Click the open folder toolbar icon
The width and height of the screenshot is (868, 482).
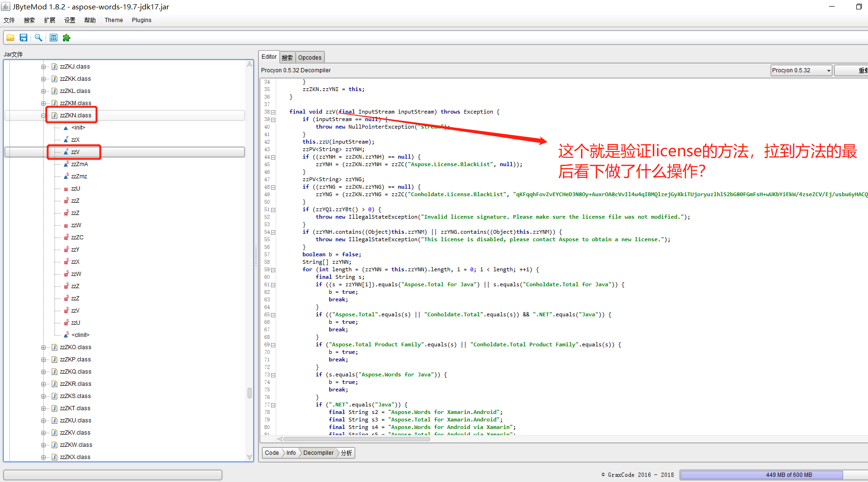[10, 38]
